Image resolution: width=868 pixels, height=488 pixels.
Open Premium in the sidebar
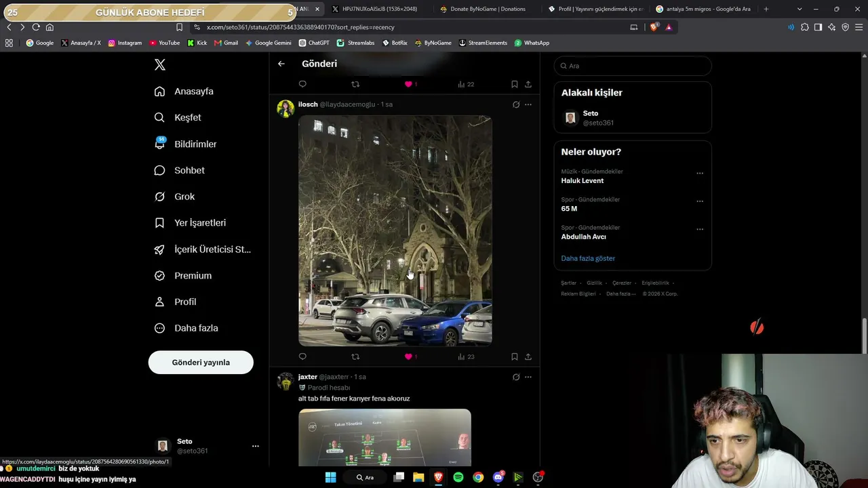click(183, 276)
